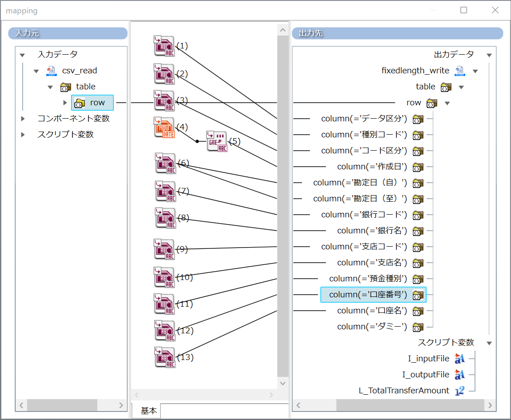Select string constant logic icon (10)

point(164,277)
